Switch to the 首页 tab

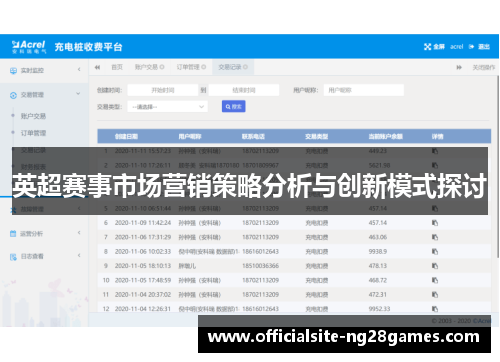tap(117, 67)
